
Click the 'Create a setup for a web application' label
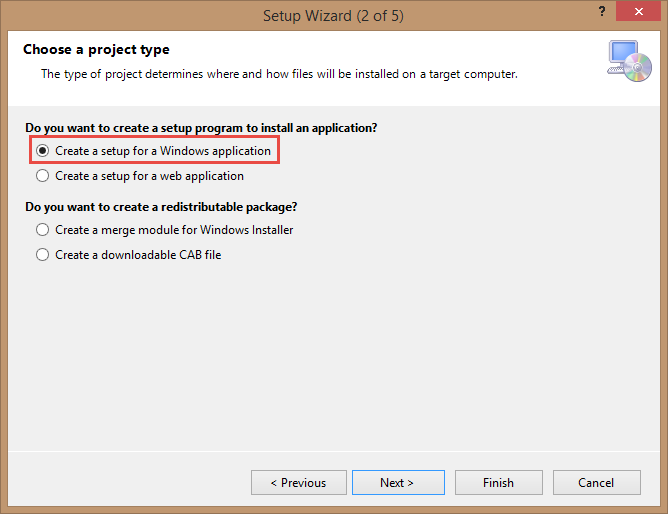150,176
